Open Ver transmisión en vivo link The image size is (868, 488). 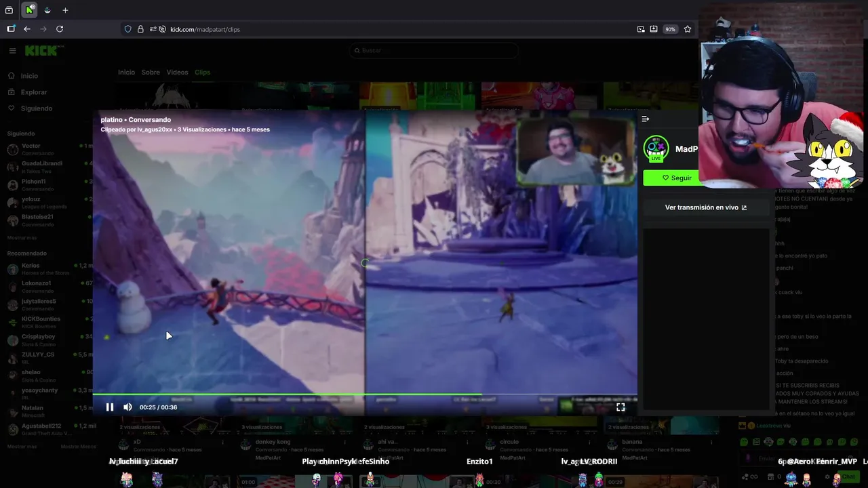705,207
